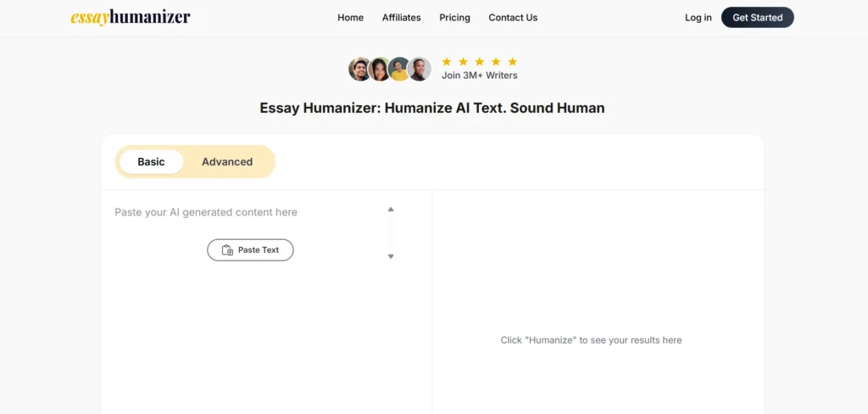The image size is (868, 414).
Task: Click the Paste Text button
Action: (x=250, y=250)
